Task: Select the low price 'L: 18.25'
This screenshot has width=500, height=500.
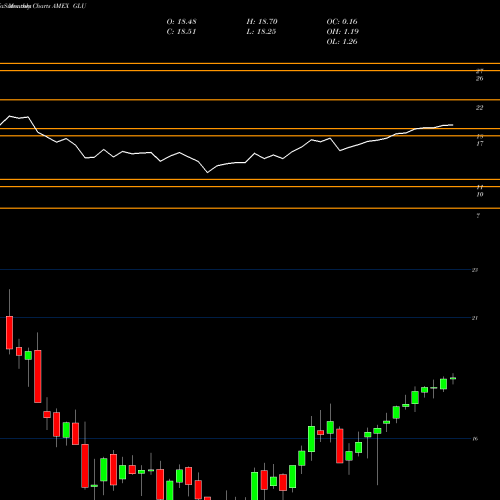Action: pos(261,32)
